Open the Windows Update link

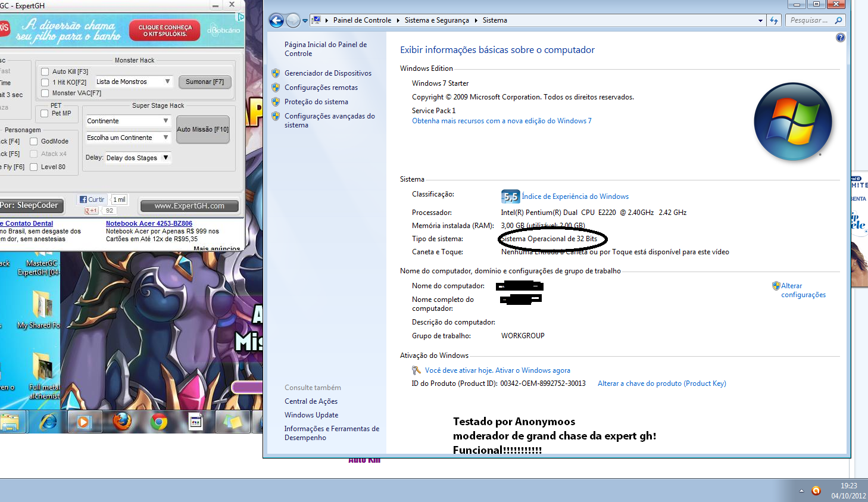pyautogui.click(x=311, y=415)
